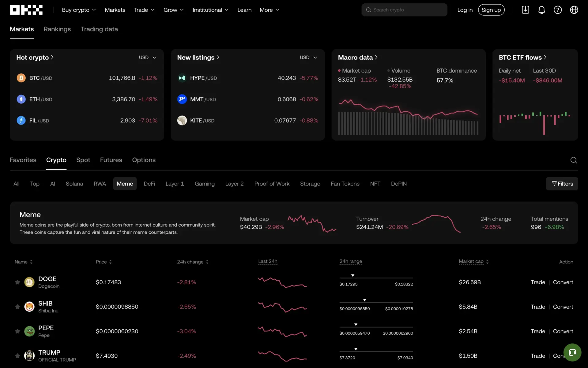Favorite SHIB with its star toggle

17,307
